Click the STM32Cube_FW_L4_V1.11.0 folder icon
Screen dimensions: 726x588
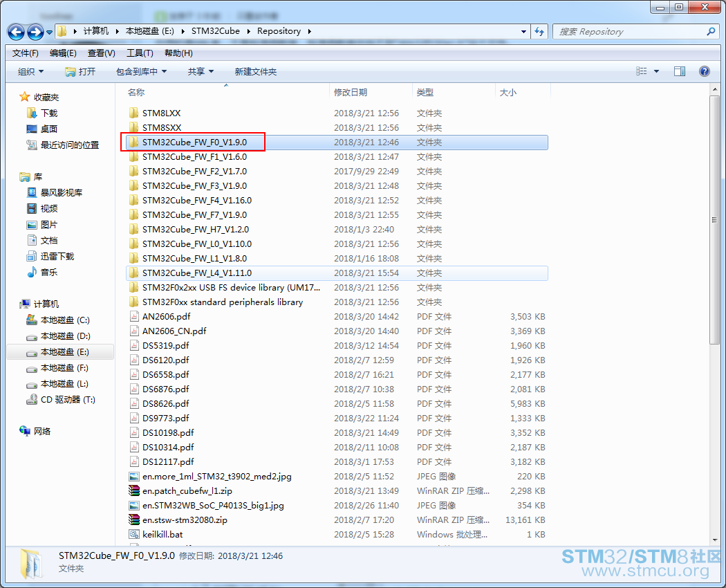(x=134, y=273)
